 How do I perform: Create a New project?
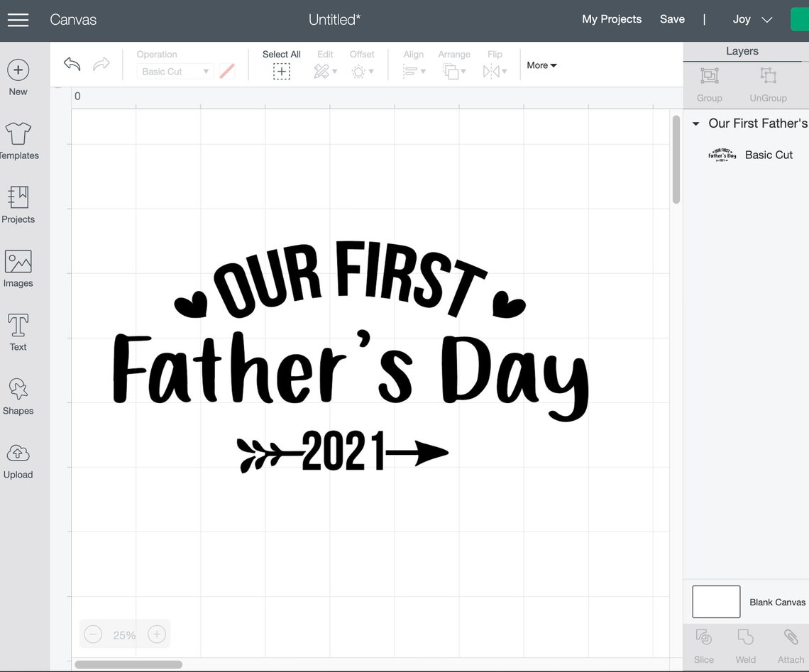[x=18, y=78]
